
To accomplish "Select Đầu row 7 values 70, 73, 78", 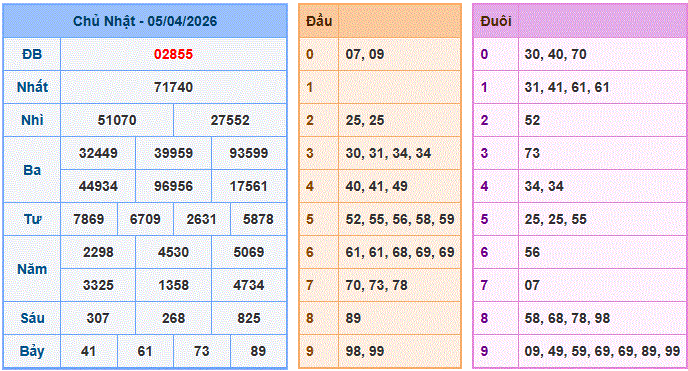I will click(x=376, y=285).
